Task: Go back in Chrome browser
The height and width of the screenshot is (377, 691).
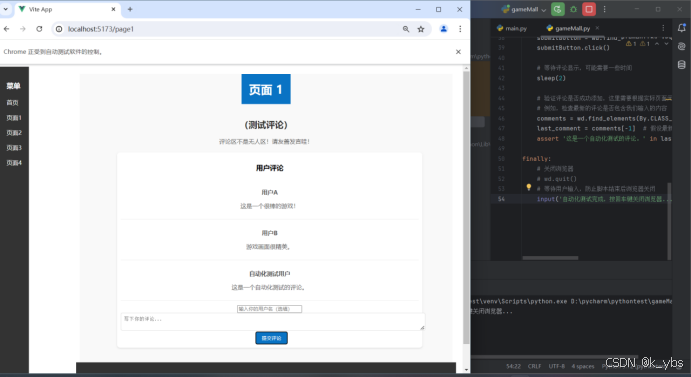Action: [x=7, y=29]
